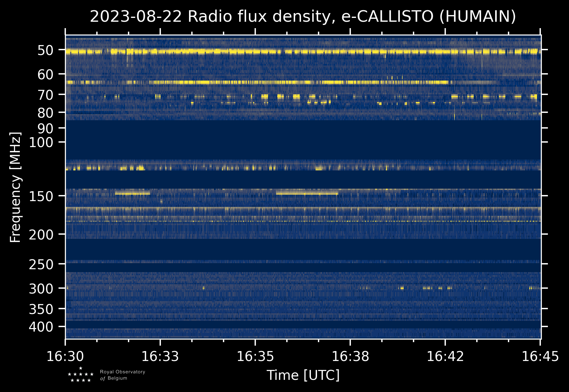The height and width of the screenshot is (392, 569).
Task: Click the 16:33 time tick label
Action: point(160,356)
